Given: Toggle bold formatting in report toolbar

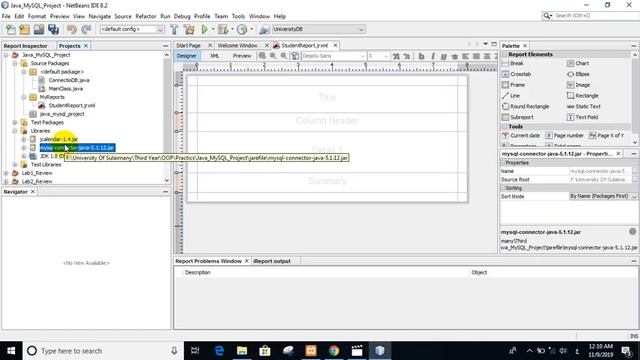Looking at the screenshot, I should click(421, 56).
